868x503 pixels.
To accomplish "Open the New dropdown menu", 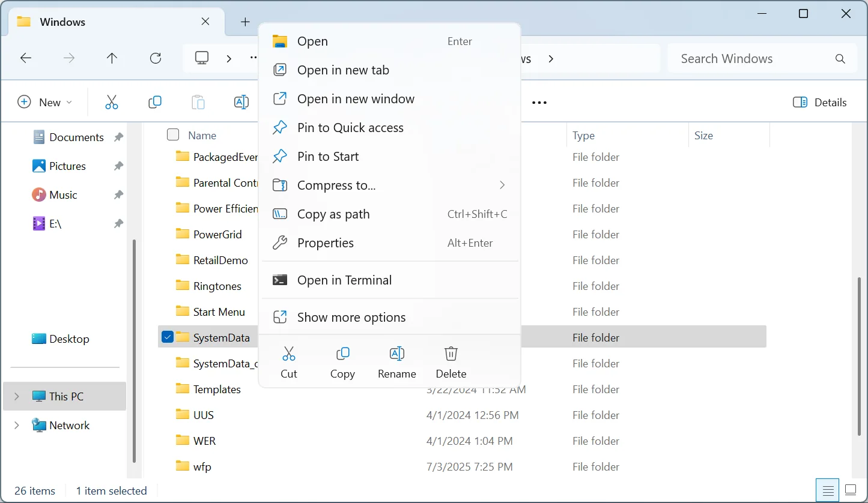I will [45, 102].
